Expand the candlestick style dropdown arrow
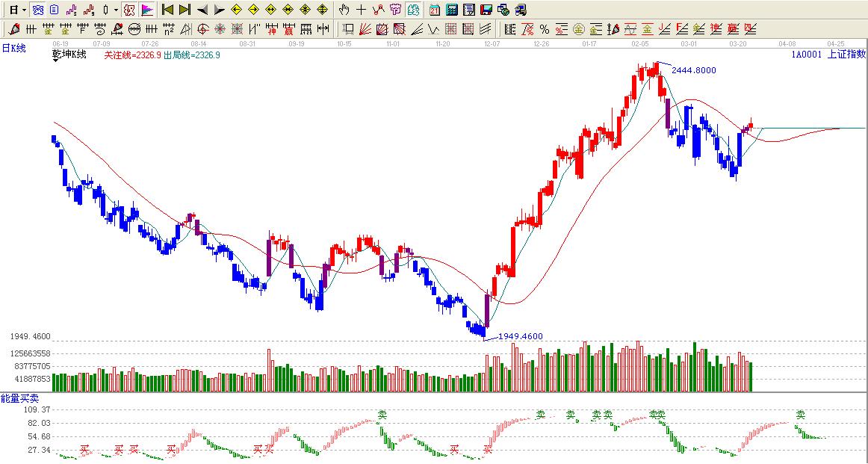The height and width of the screenshot is (464, 868). click(x=116, y=10)
